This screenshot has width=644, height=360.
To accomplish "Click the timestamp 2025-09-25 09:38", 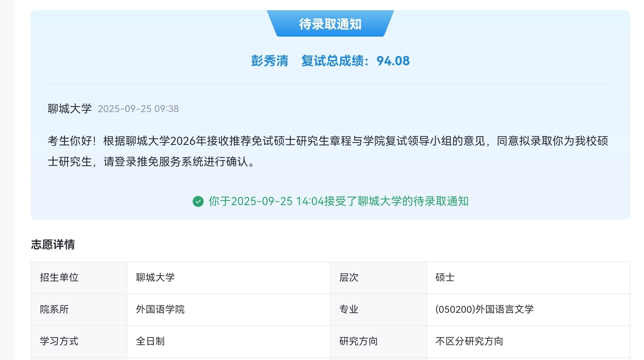I will (x=138, y=109).
